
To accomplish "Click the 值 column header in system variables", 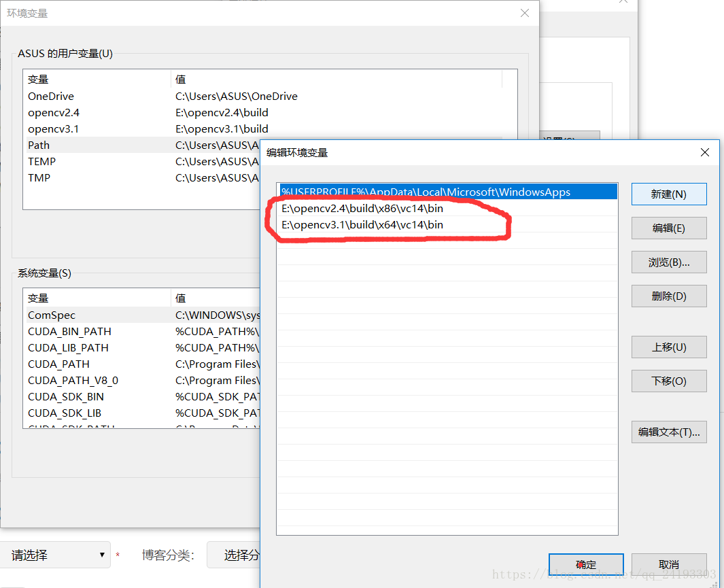I will point(216,298).
